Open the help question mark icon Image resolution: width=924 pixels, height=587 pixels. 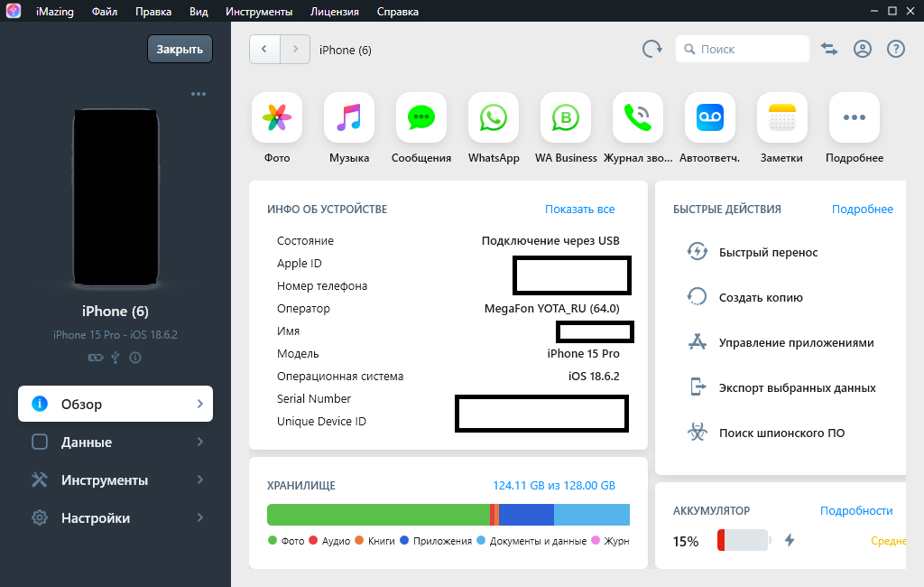[x=896, y=49]
